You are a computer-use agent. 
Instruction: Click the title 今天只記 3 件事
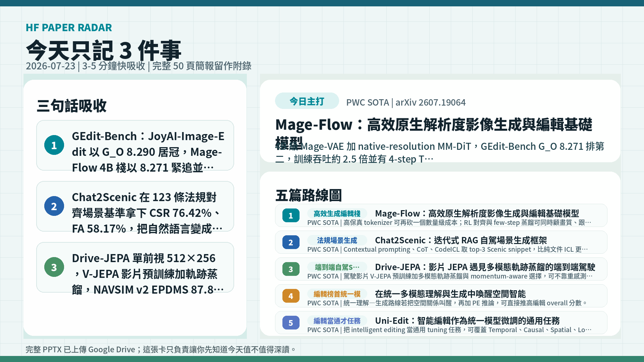click(104, 50)
